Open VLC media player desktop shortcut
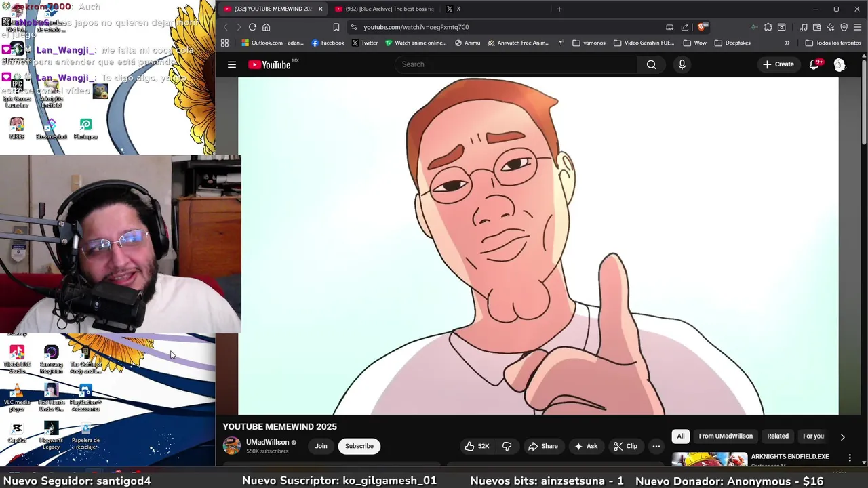Viewport: 868px width, 488px height. (x=17, y=398)
